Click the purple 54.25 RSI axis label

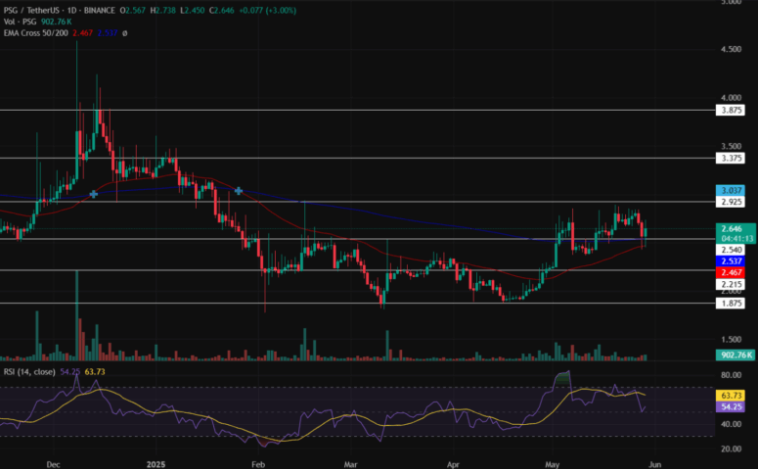coord(731,407)
